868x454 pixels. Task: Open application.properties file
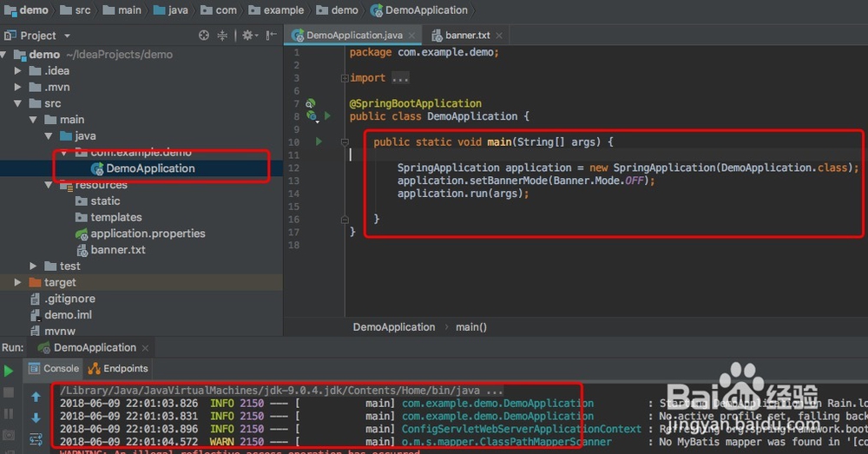click(x=140, y=234)
